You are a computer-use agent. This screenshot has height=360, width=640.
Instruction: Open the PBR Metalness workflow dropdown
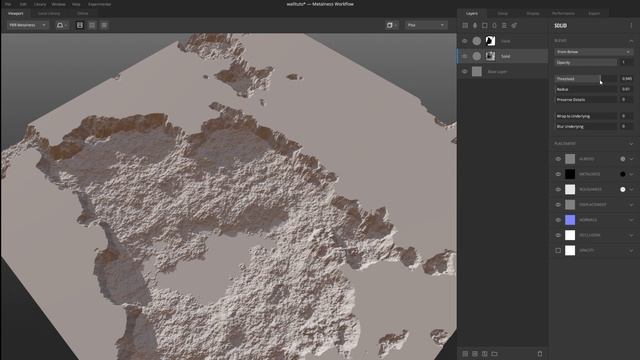(x=27, y=25)
